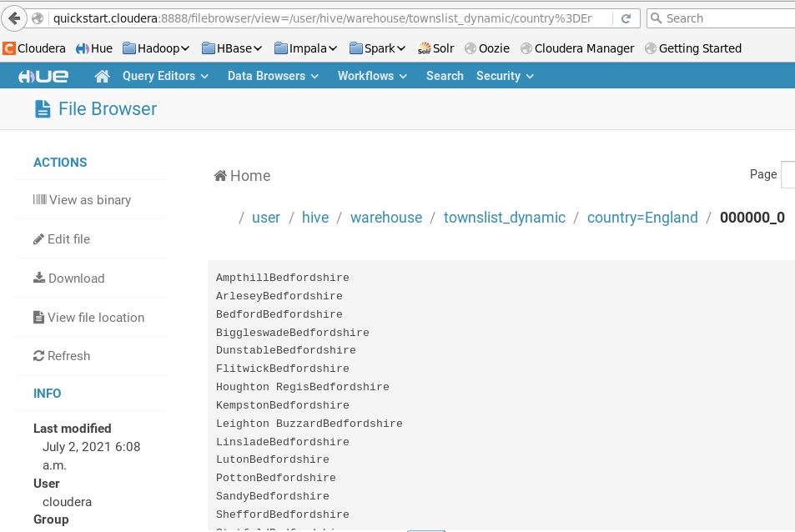
Task: Click the File Browser document icon
Action: click(x=43, y=108)
